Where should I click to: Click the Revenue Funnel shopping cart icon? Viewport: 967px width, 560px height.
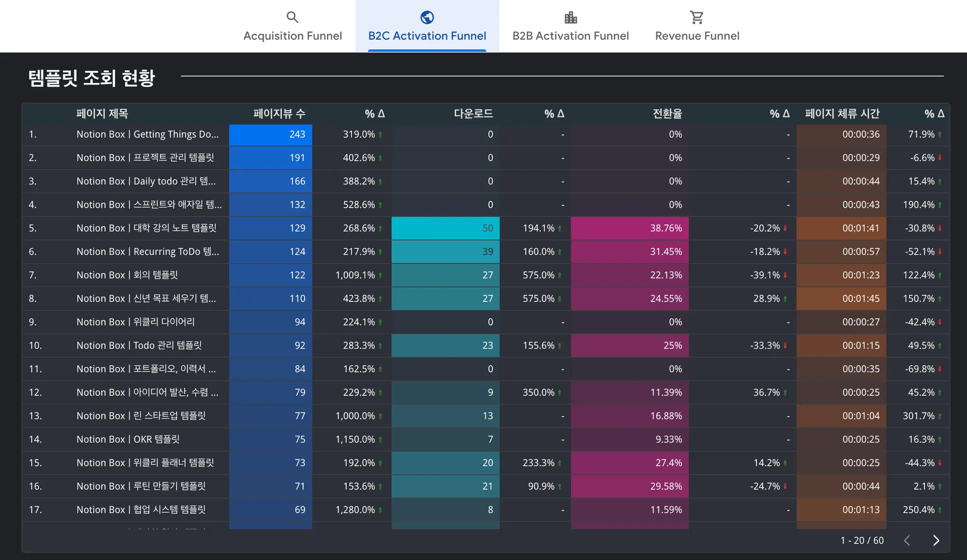coord(696,17)
